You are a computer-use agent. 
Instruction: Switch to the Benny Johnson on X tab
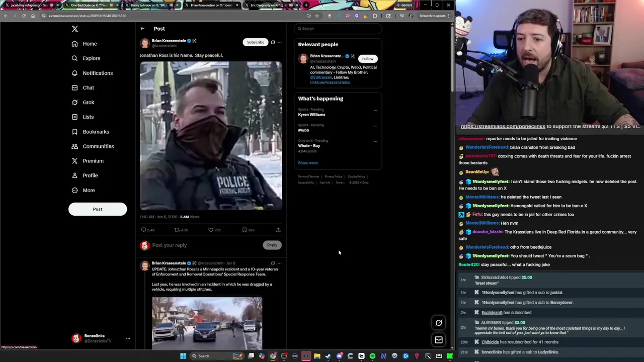[x=151, y=5]
